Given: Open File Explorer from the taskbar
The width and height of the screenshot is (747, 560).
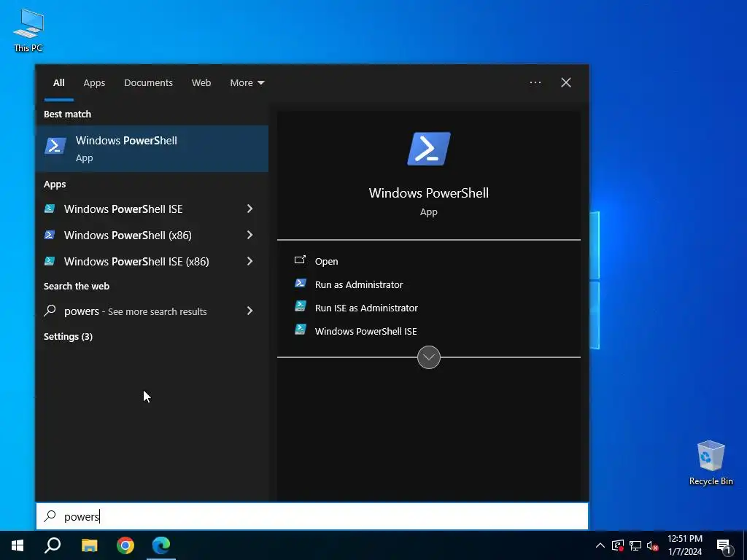Looking at the screenshot, I should coord(89,545).
